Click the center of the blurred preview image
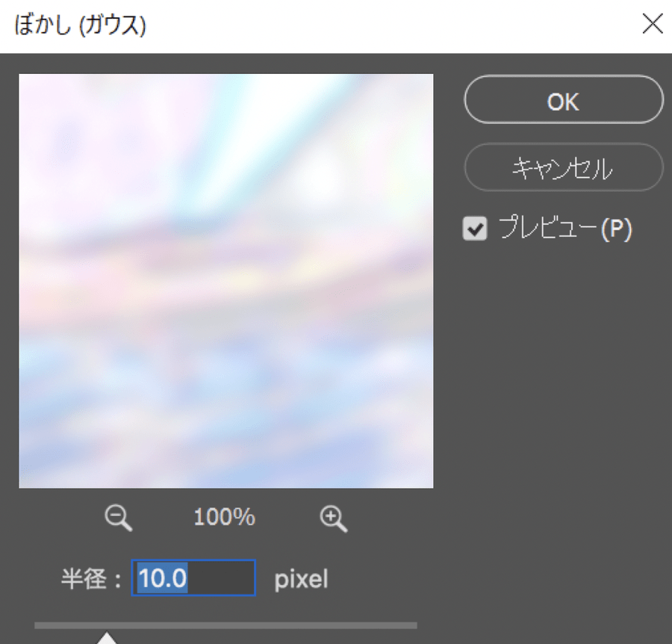The image size is (672, 644). coord(225,281)
